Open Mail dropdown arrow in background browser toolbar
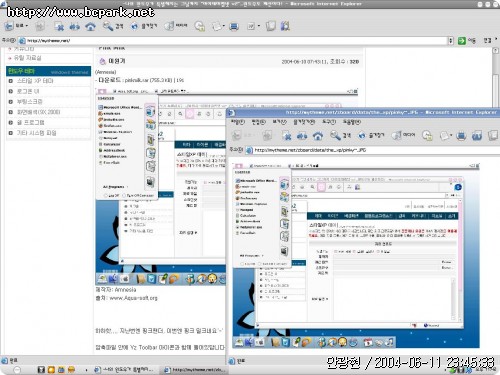 click(x=224, y=26)
